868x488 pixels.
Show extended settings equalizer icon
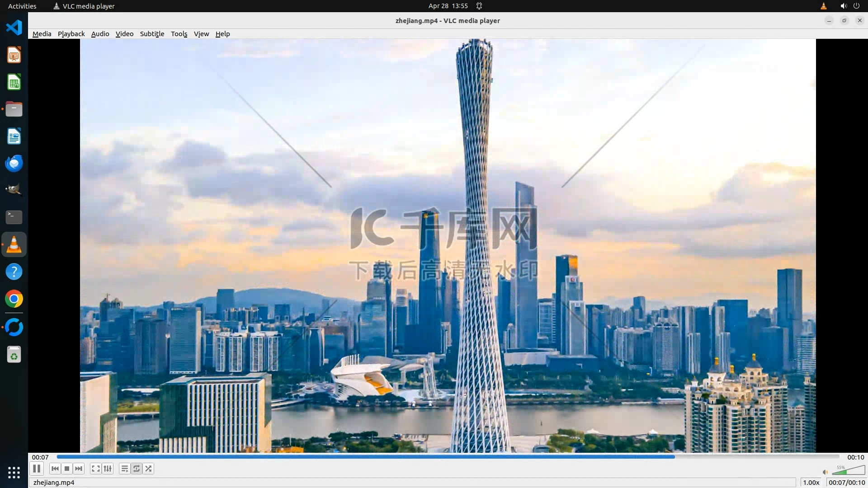point(108,469)
